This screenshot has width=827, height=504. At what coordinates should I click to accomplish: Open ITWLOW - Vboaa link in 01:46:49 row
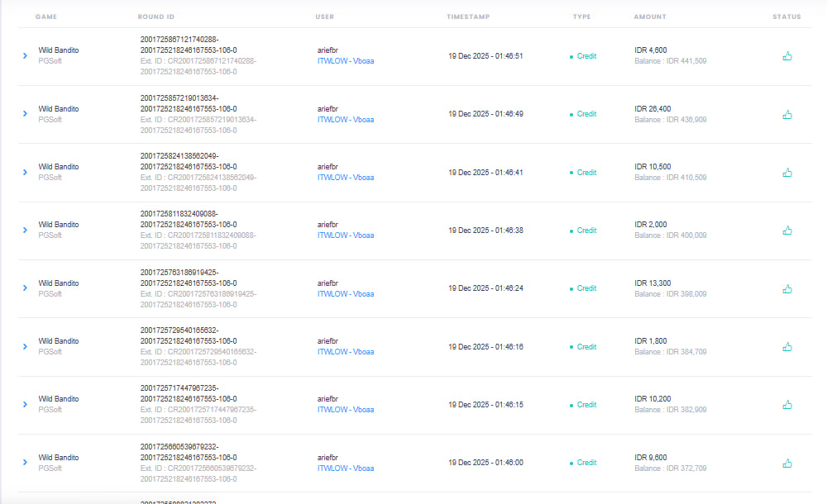coord(346,120)
